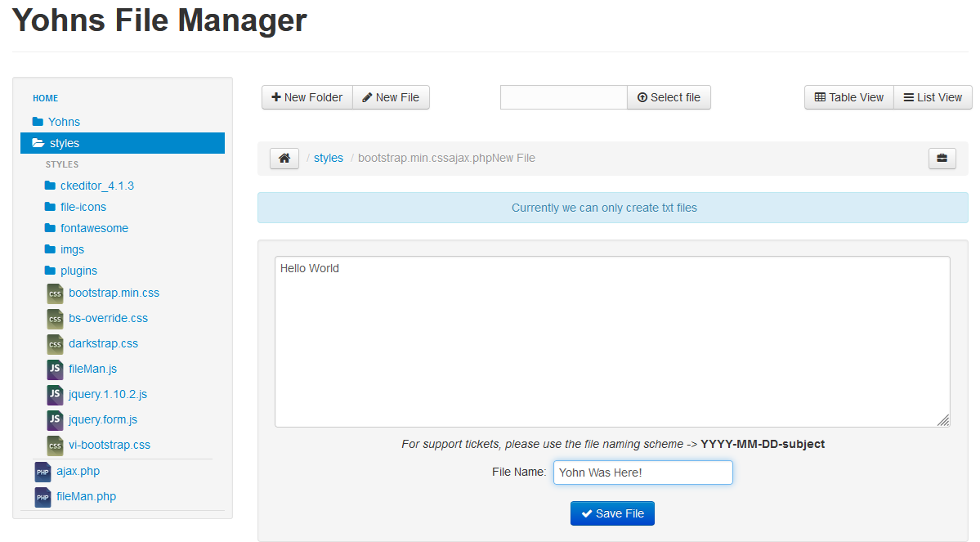Switch to Table View
The width and height of the screenshot is (980, 542).
pos(848,97)
